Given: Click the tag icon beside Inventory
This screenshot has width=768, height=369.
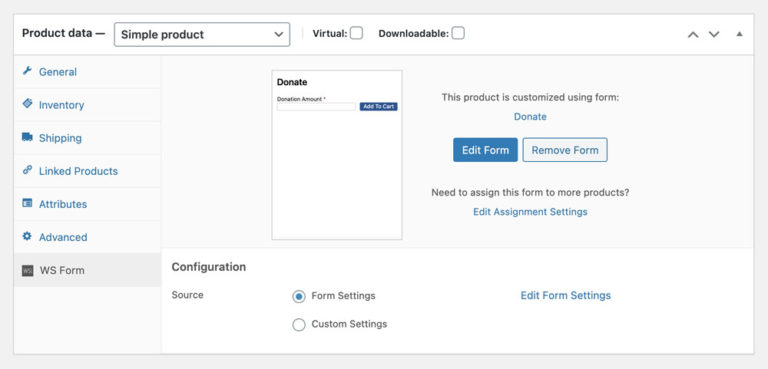Looking at the screenshot, I should click(x=27, y=104).
